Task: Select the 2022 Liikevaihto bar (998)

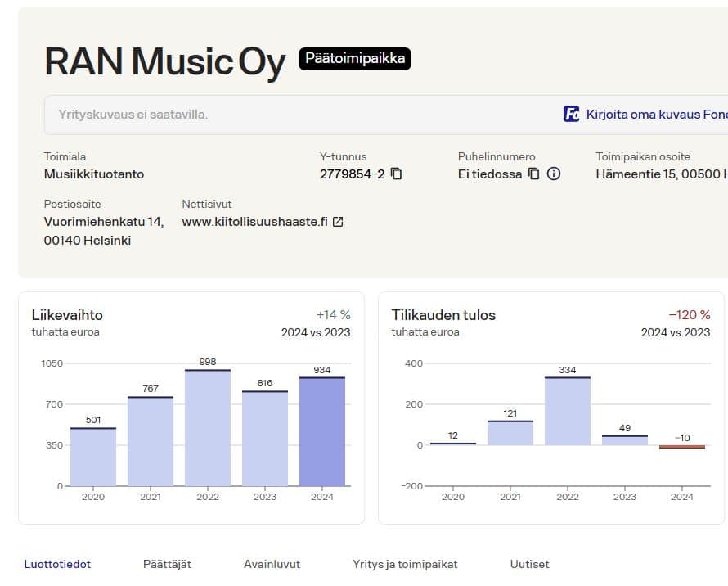Action: (x=208, y=428)
